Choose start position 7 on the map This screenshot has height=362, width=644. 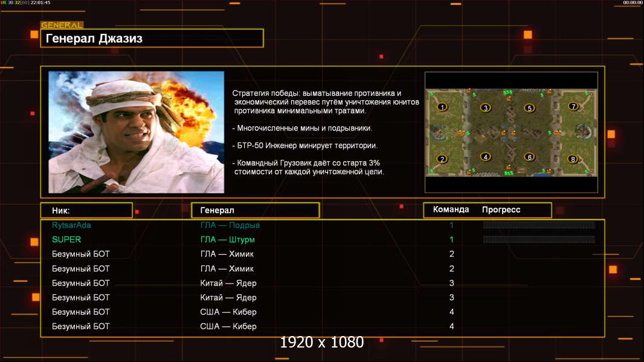(x=573, y=107)
